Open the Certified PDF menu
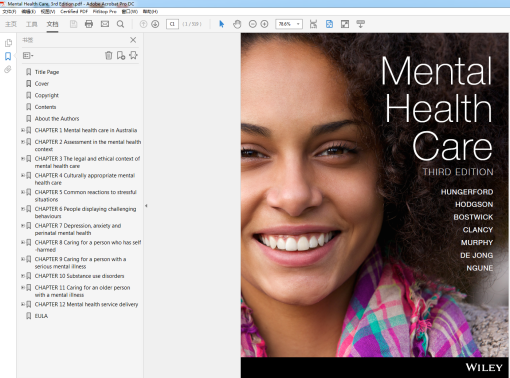This screenshot has width=510, height=378. coord(74,11)
